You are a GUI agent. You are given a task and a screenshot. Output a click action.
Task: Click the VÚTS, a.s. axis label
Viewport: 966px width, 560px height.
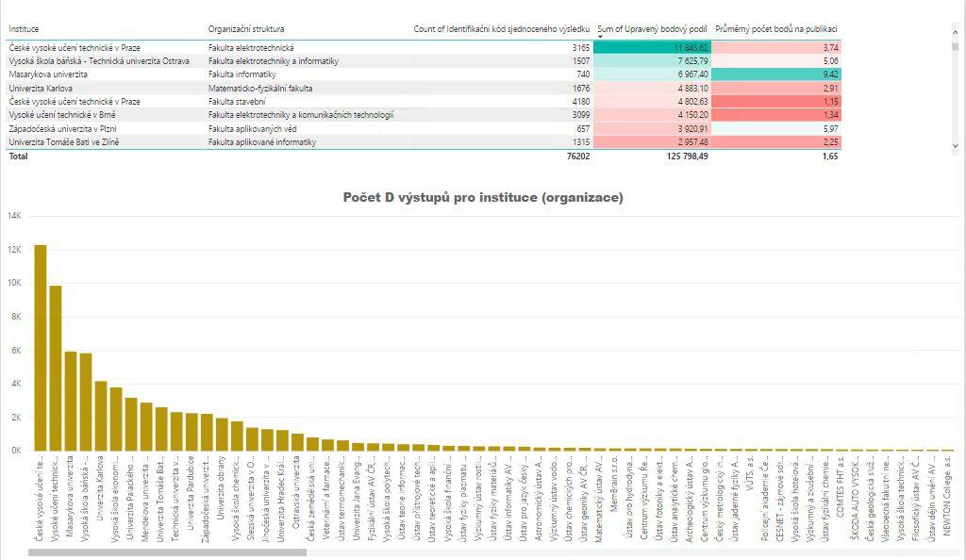[x=750, y=472]
